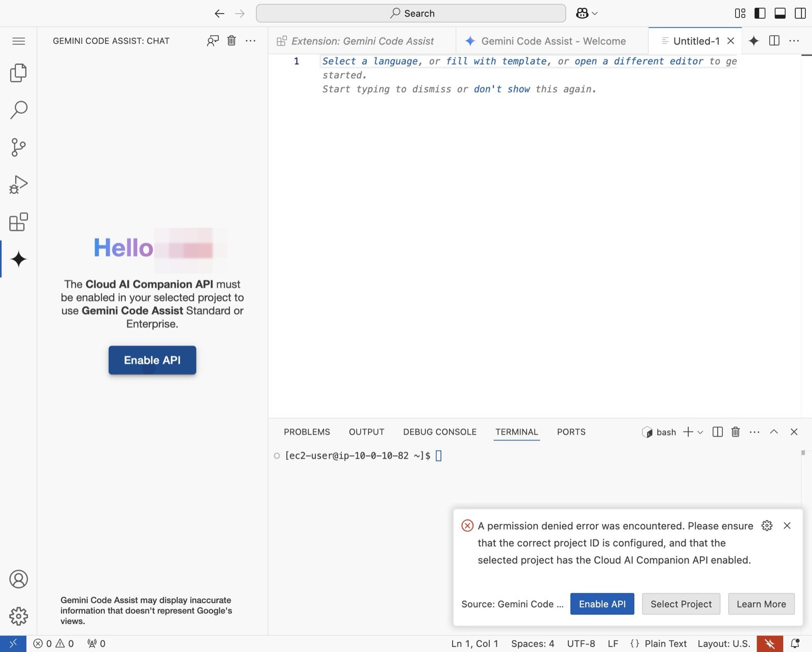Select the Untitled-1 editor tab
Viewport: 812px width, 652px height.
(696, 41)
